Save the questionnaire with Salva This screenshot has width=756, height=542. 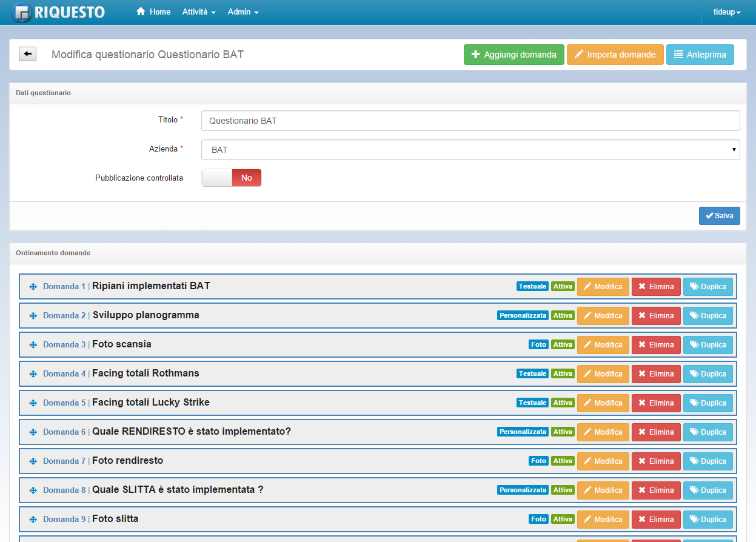(x=719, y=216)
